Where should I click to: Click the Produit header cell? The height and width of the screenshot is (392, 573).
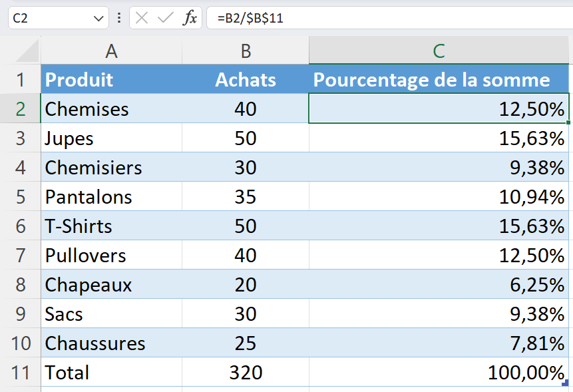coord(111,79)
